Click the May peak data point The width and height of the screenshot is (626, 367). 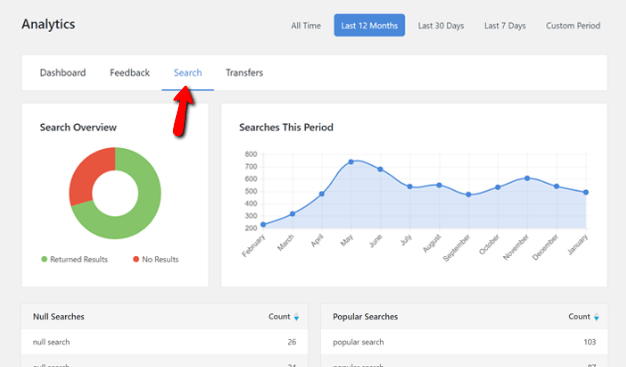click(351, 162)
